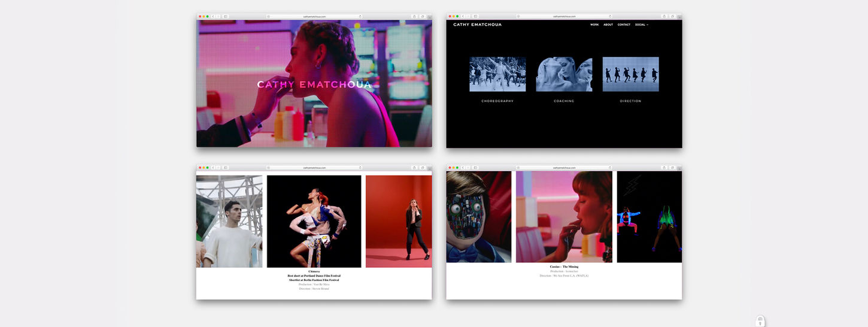The width and height of the screenshot is (868, 327).
Task: Click the 'Chimera' title text
Action: 314,271
